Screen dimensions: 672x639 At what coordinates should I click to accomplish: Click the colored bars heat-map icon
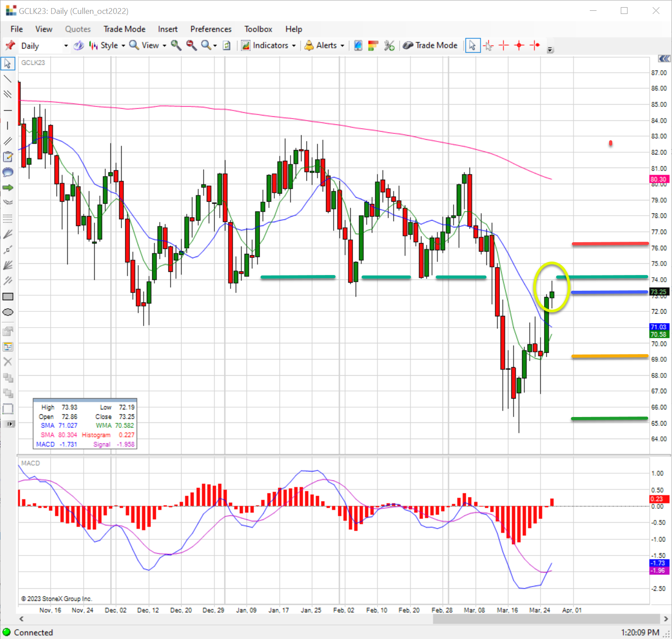[x=373, y=45]
